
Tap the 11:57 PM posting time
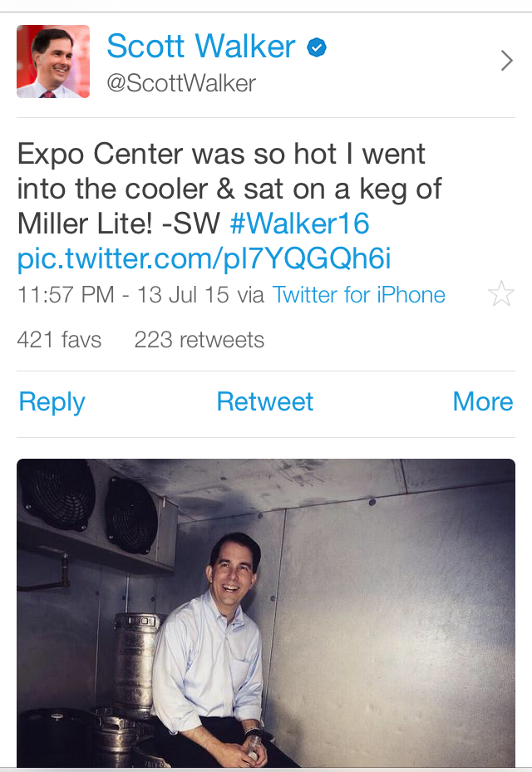pyautogui.click(x=65, y=295)
